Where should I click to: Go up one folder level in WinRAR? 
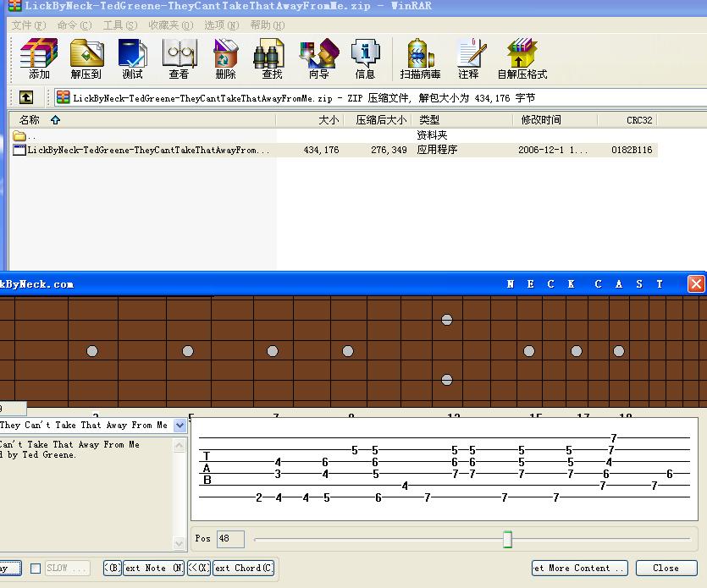26,97
